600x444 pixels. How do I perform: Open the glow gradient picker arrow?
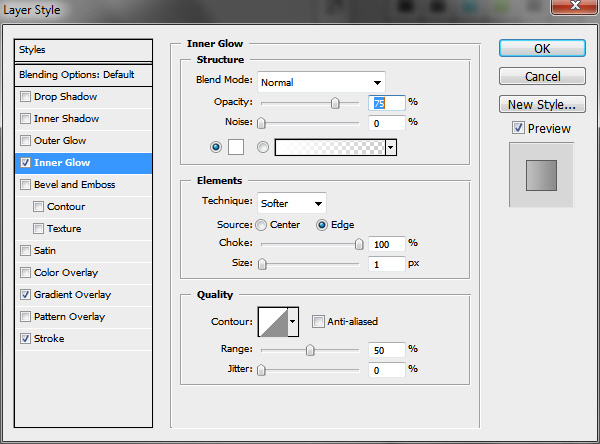point(391,147)
